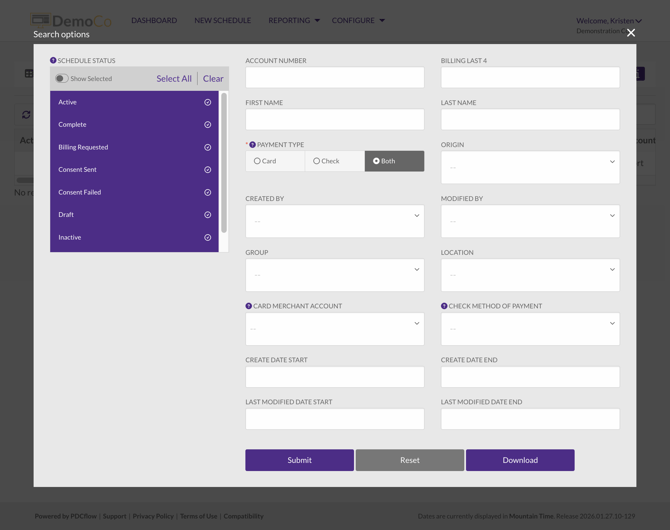Close the Search options dialog
The image size is (670, 530).
(x=631, y=33)
